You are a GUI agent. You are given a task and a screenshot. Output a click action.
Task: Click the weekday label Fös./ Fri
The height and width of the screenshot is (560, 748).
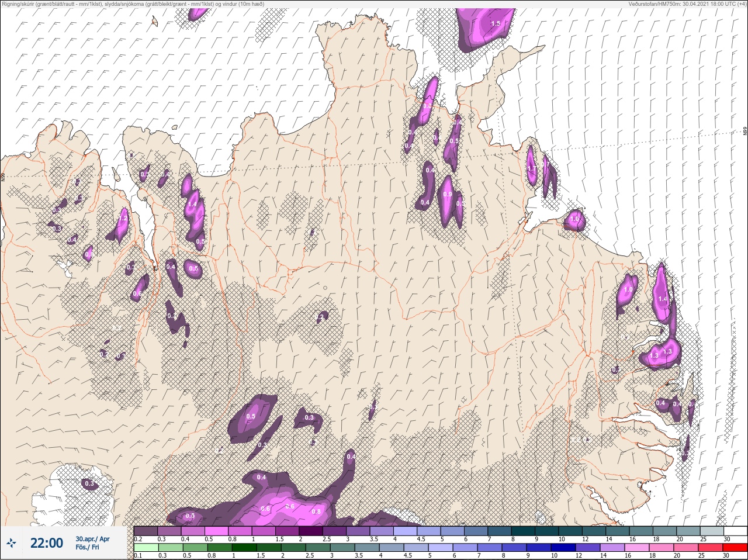88,548
